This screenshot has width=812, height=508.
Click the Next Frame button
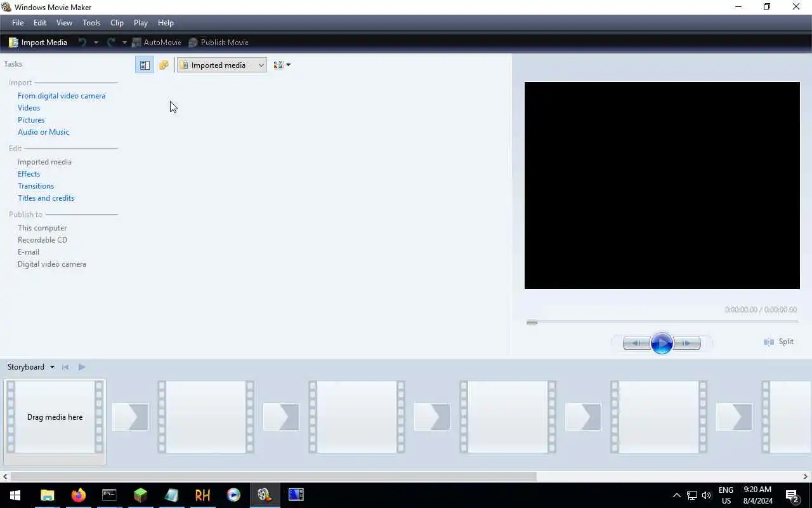pos(687,344)
